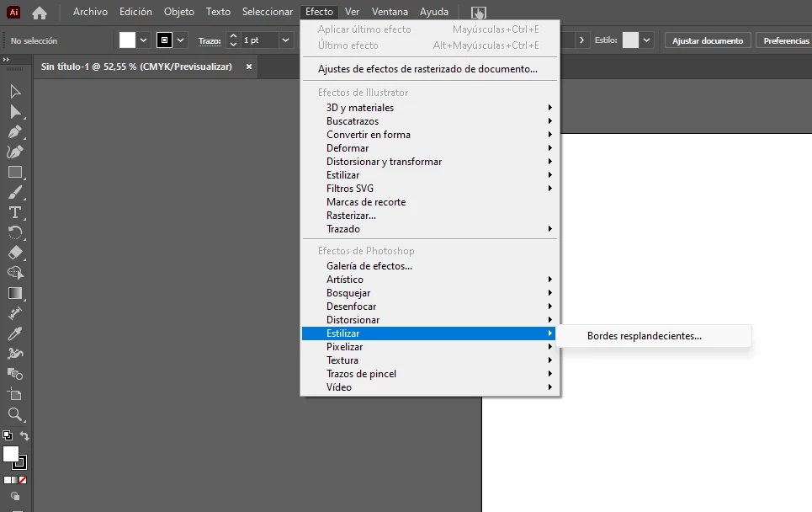Open Ajustes de efectos de rasterizado de documento
The height and width of the screenshot is (512, 812).
point(431,69)
